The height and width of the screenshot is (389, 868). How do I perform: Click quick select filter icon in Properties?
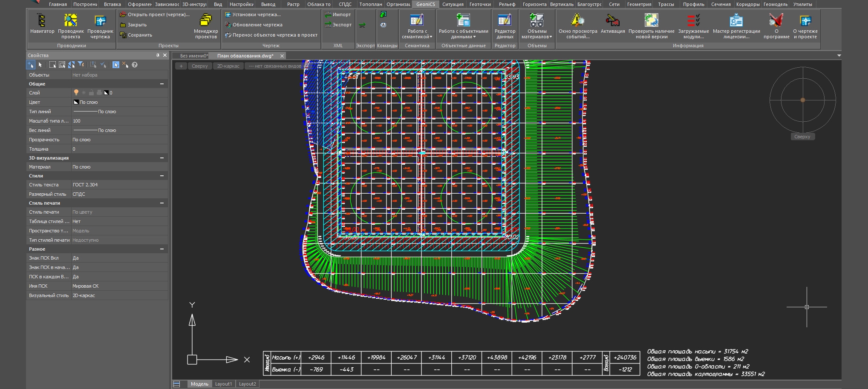click(81, 65)
